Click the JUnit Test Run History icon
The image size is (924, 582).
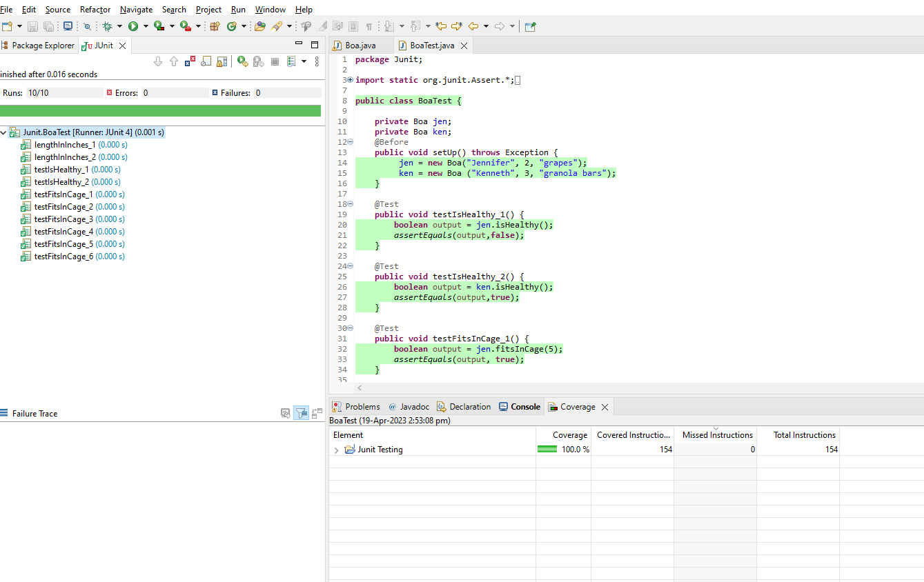point(291,61)
